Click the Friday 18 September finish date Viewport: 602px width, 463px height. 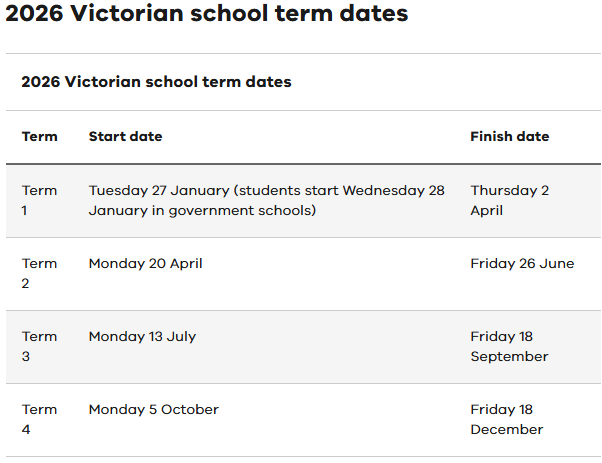click(509, 346)
